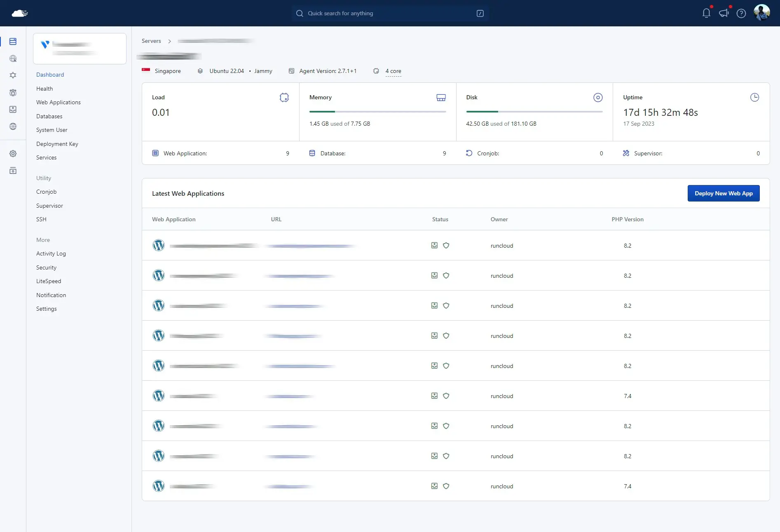This screenshot has height=532, width=780.
Task: Open the Health menu item
Action: click(45, 89)
